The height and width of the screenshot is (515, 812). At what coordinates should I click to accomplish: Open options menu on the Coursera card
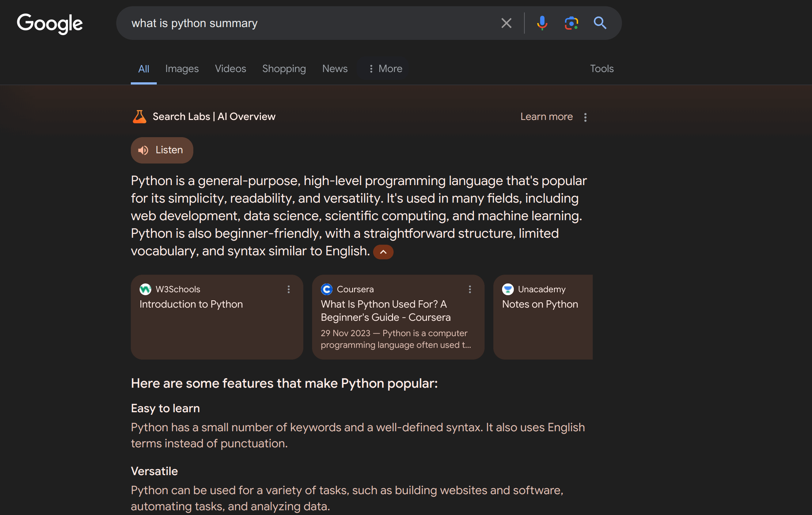point(470,289)
